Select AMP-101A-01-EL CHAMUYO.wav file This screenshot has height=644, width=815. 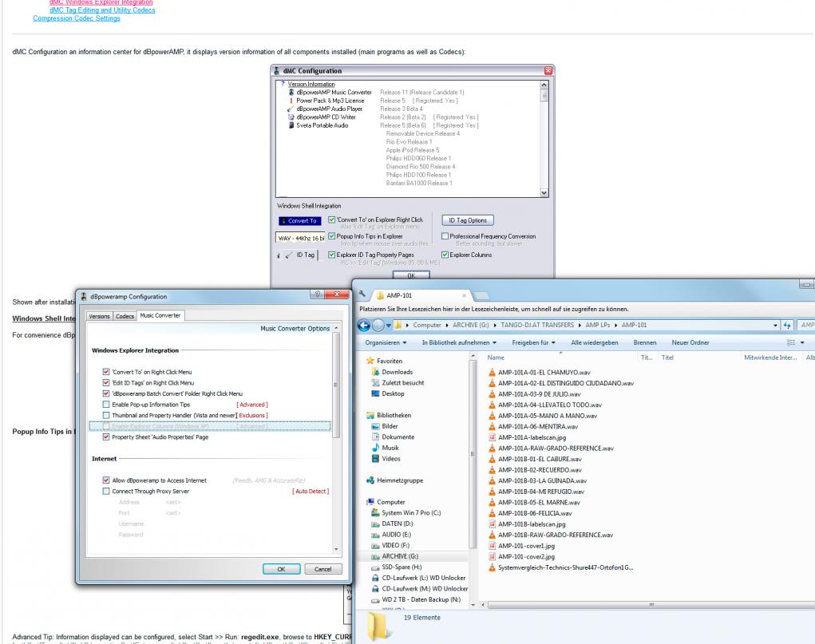click(x=493, y=372)
